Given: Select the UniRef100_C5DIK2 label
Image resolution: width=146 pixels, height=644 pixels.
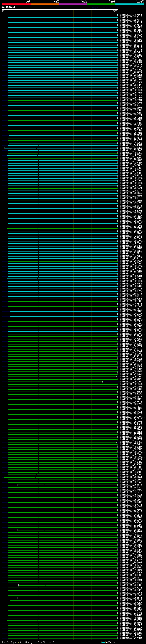Looking at the screenshot, I should coord(131,399).
